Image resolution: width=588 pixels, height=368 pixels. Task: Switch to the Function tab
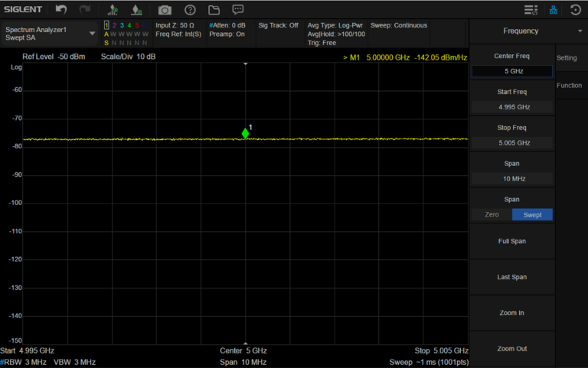click(569, 86)
